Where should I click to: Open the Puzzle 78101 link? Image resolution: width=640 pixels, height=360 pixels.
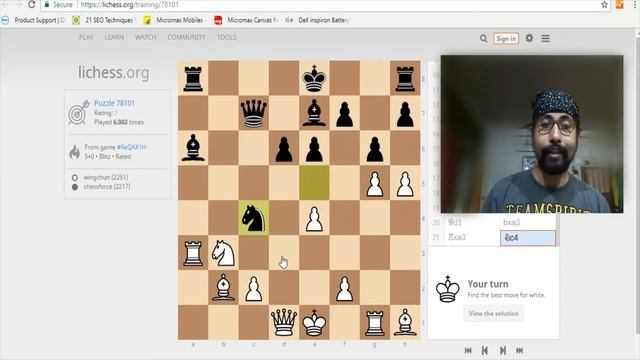tap(114, 103)
